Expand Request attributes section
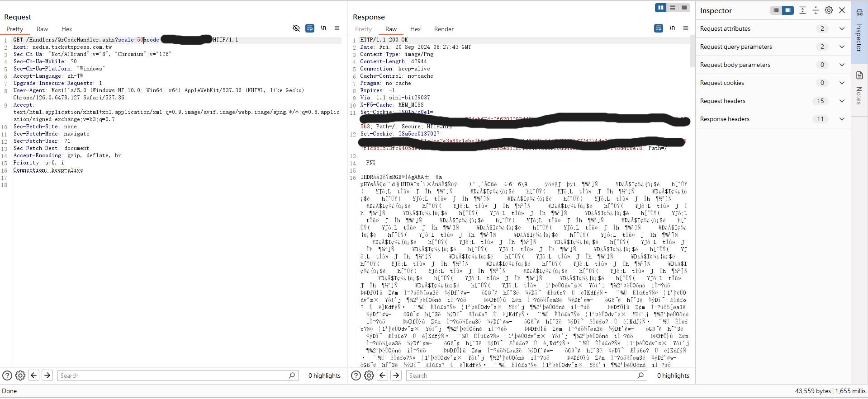 coord(773,28)
